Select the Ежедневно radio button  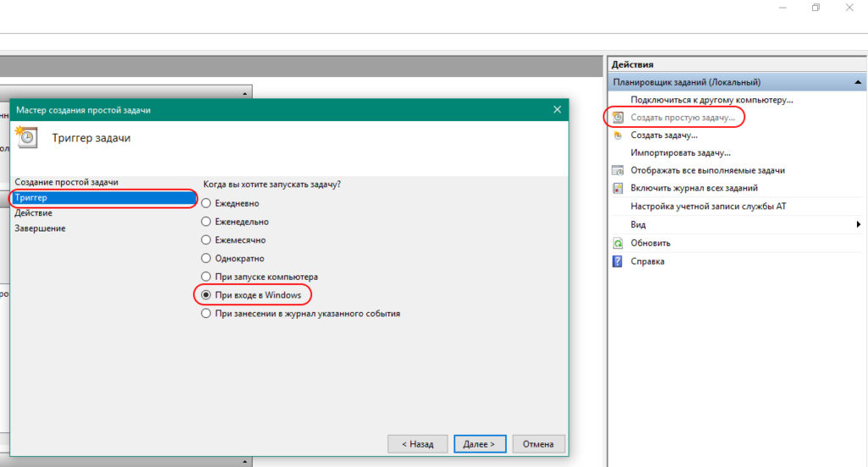pos(206,203)
